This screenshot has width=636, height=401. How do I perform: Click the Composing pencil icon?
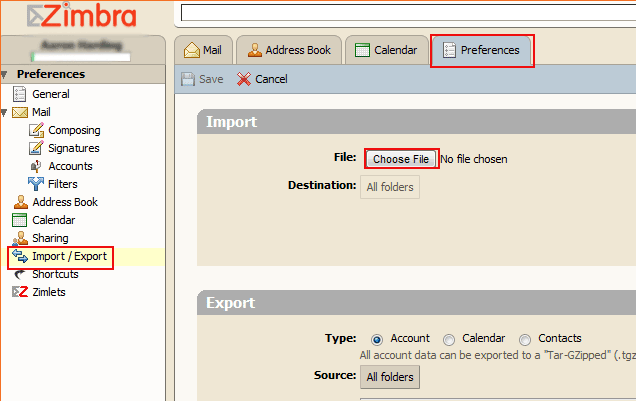(x=36, y=130)
